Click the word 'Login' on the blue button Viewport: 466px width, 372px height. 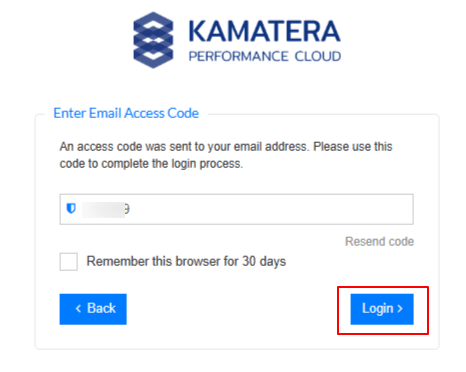coord(378,309)
